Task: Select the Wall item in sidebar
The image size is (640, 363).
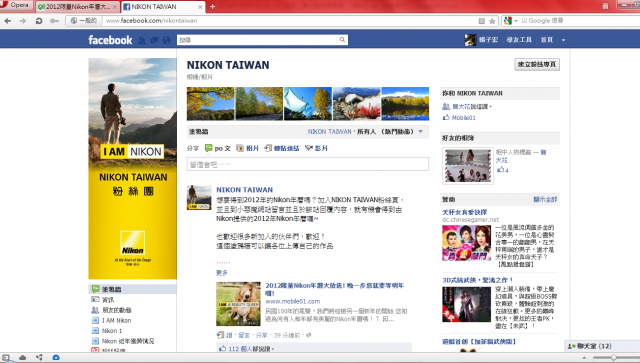Action: coord(133,289)
